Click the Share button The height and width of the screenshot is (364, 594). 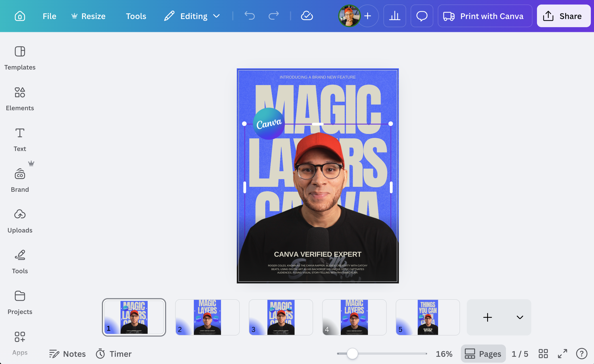click(x=563, y=16)
